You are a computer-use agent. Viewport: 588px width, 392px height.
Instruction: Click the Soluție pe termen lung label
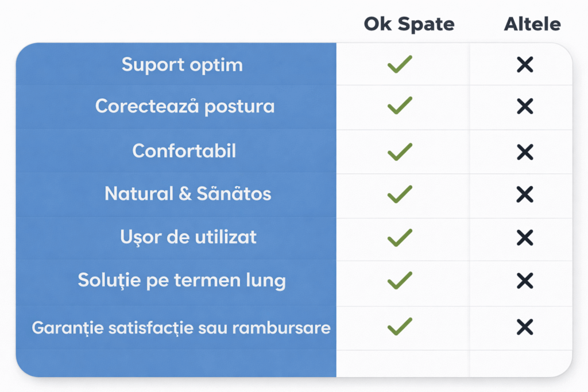pos(181,281)
